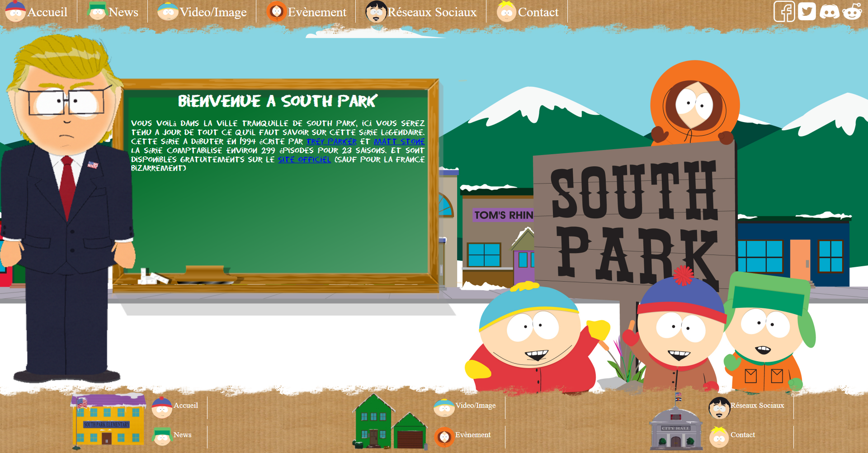Open the News item in top navigation
Screen dimensions: 868x453
click(123, 12)
